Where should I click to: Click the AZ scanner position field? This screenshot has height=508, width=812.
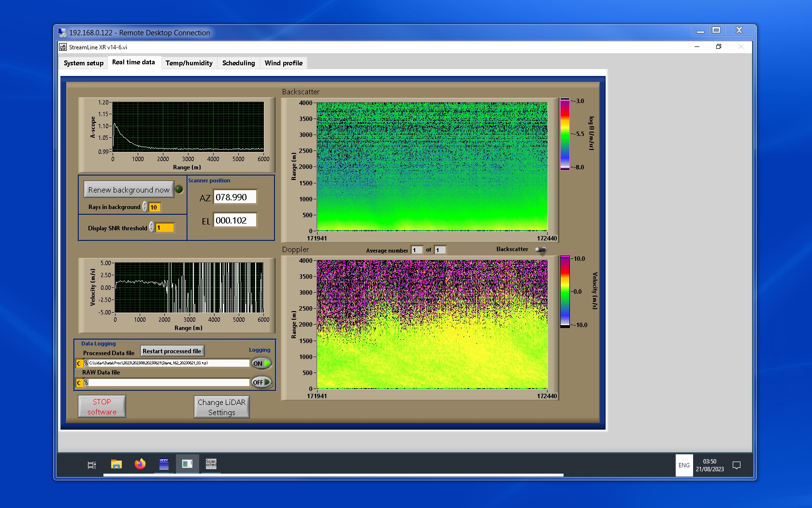click(x=234, y=197)
